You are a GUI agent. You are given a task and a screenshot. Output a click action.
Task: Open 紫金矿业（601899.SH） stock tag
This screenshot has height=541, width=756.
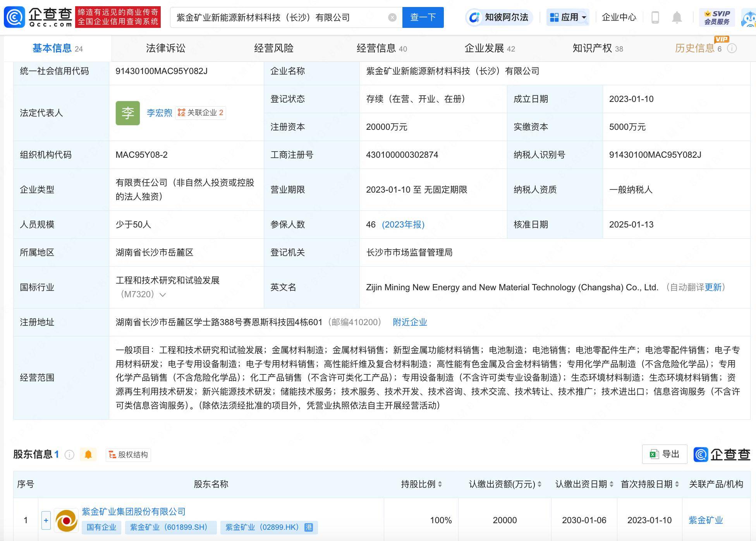171,527
